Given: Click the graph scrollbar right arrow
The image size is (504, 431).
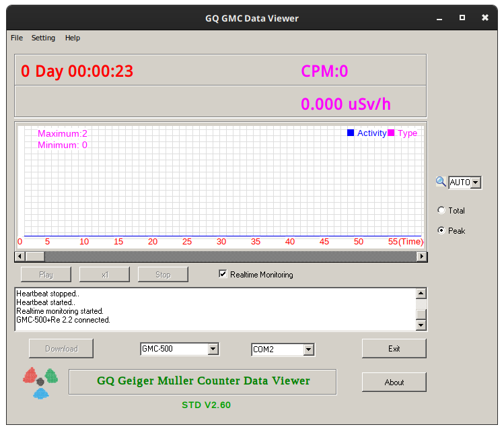Looking at the screenshot, I should coord(421,257).
